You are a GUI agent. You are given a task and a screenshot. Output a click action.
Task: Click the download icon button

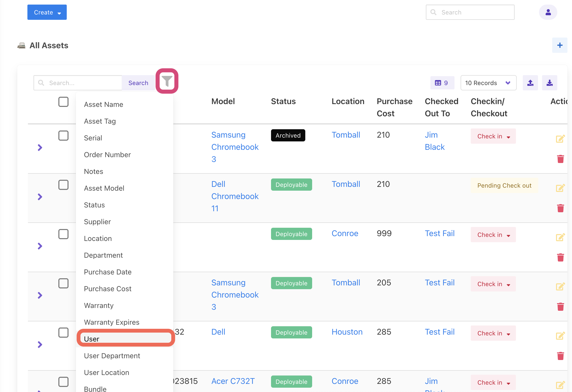click(x=549, y=83)
